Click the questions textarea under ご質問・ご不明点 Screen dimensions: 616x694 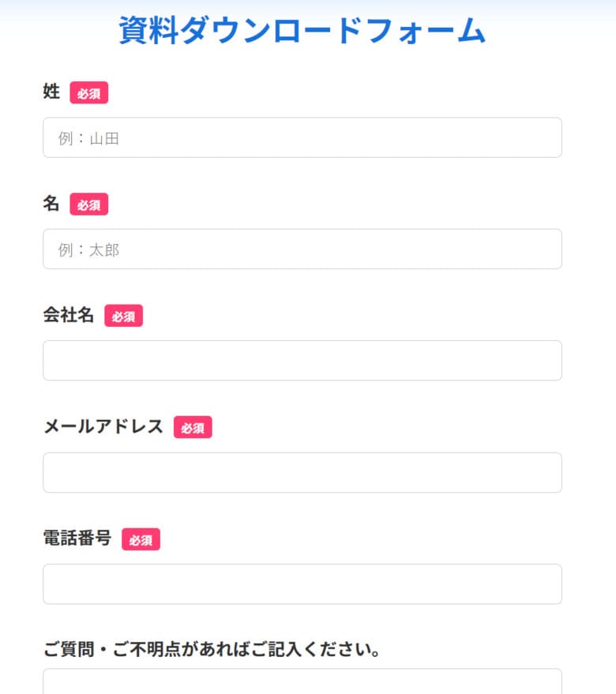[x=302, y=681]
